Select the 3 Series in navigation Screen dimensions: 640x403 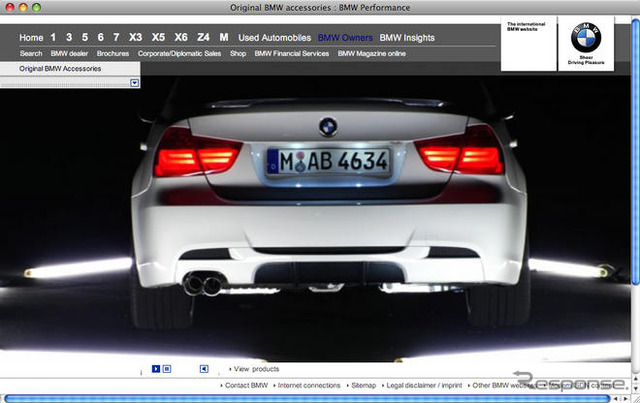69,37
